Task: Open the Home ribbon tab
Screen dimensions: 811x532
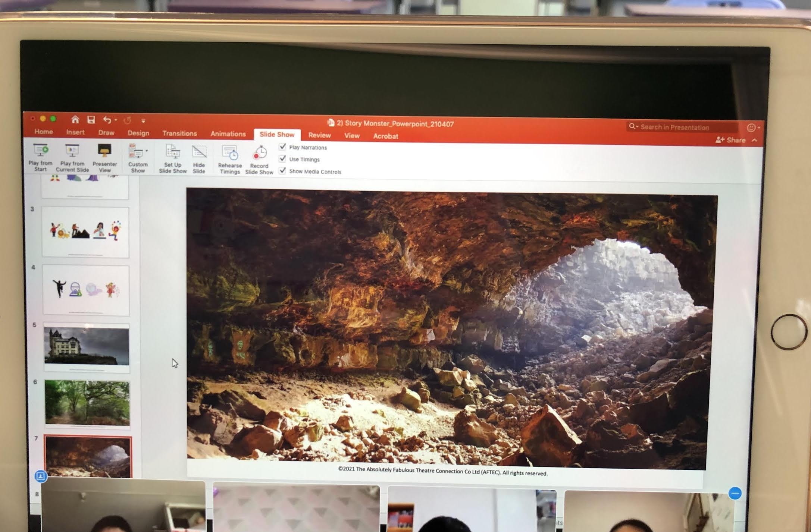Action: [x=44, y=132]
